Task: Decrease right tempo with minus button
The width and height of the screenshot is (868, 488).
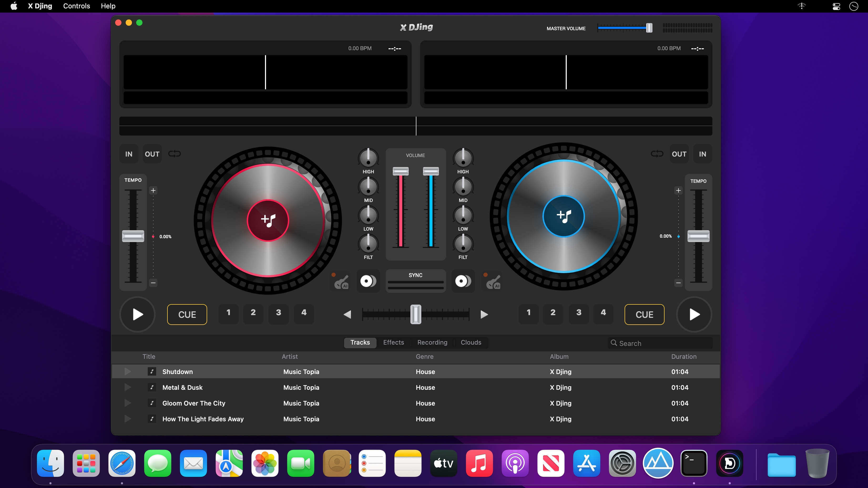Action: click(x=678, y=283)
